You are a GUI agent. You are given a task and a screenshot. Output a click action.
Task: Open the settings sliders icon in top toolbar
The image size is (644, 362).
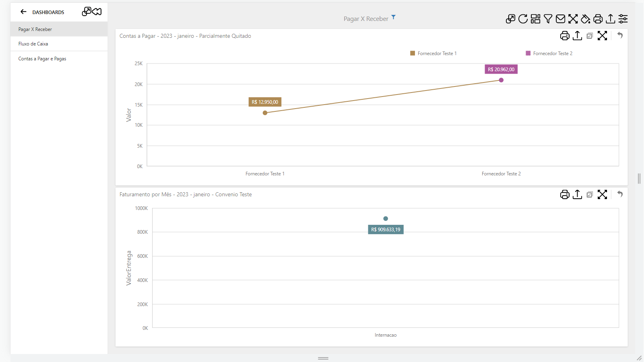[623, 19]
